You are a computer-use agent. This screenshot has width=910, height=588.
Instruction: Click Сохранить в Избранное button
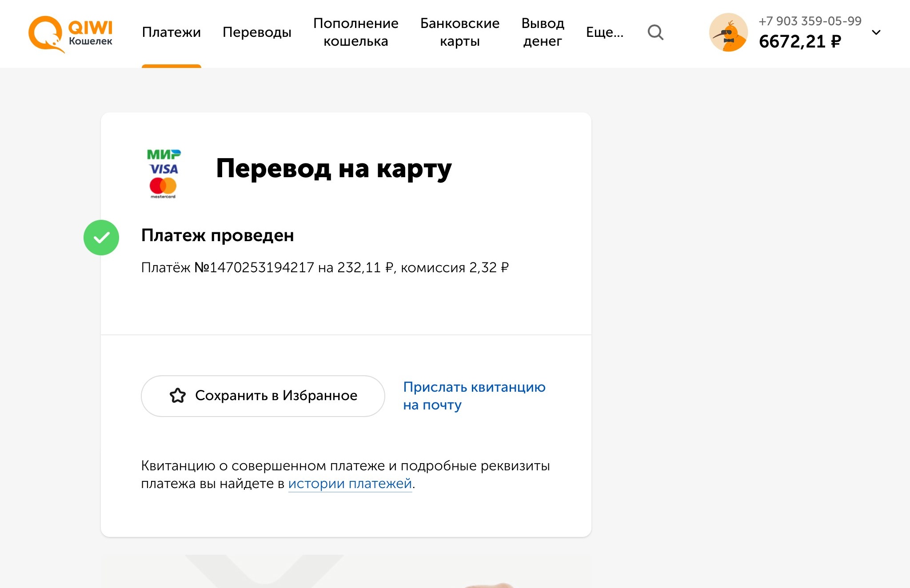coord(263,396)
